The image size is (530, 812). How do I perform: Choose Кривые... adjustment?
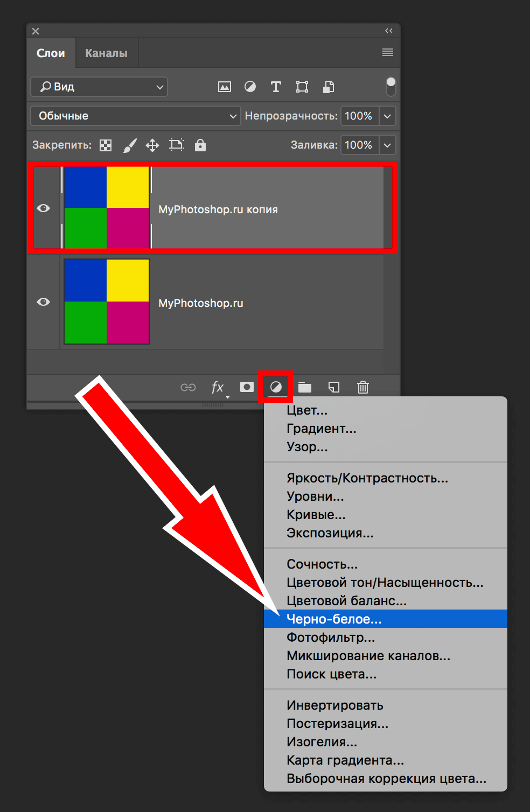(x=386, y=515)
